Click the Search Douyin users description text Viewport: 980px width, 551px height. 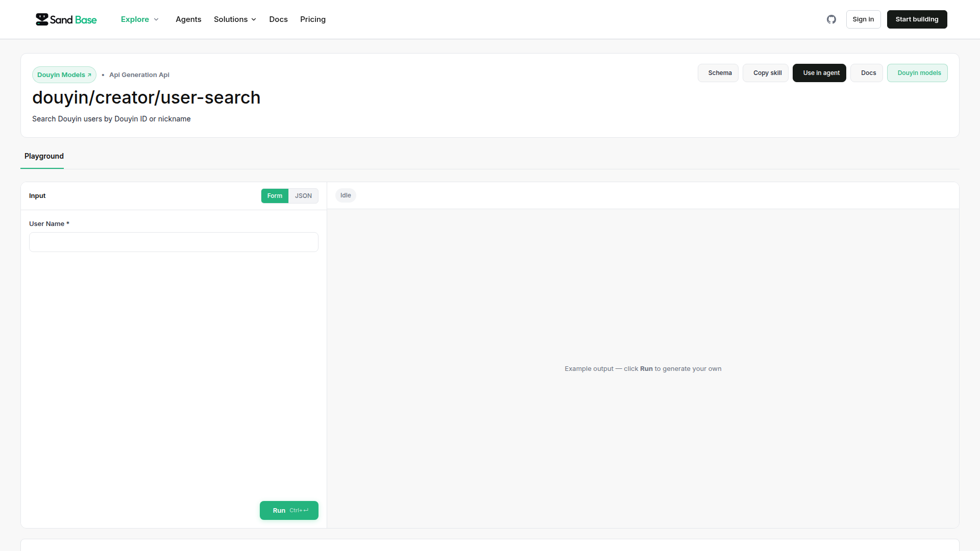(x=111, y=119)
